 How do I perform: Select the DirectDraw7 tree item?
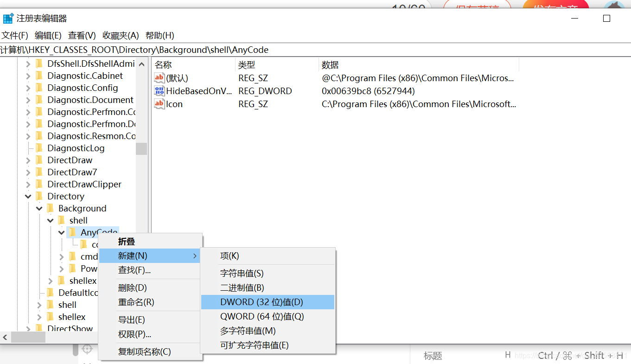coord(72,172)
